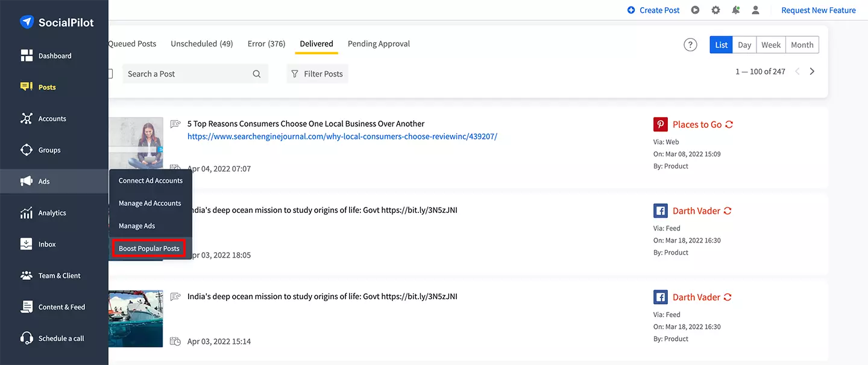
Task: Click 'On: Mar 08, 2022 15:09' text
Action: (687, 154)
